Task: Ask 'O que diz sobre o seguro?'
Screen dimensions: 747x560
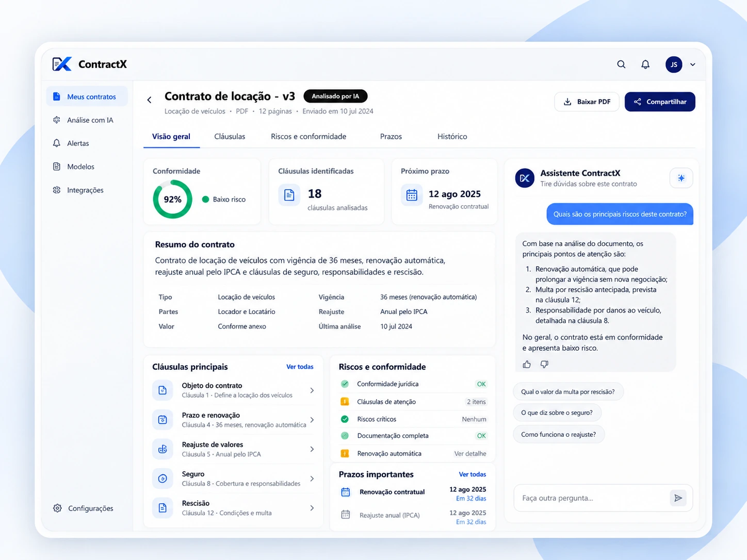Action: [x=557, y=413]
